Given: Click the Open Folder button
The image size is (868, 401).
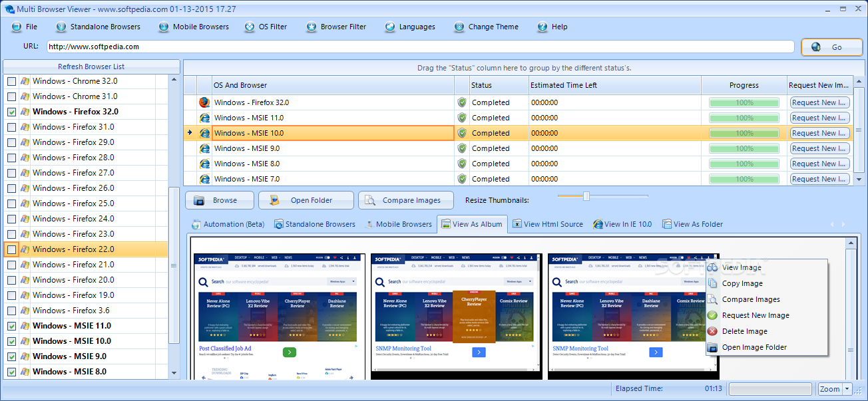Looking at the screenshot, I should [305, 200].
